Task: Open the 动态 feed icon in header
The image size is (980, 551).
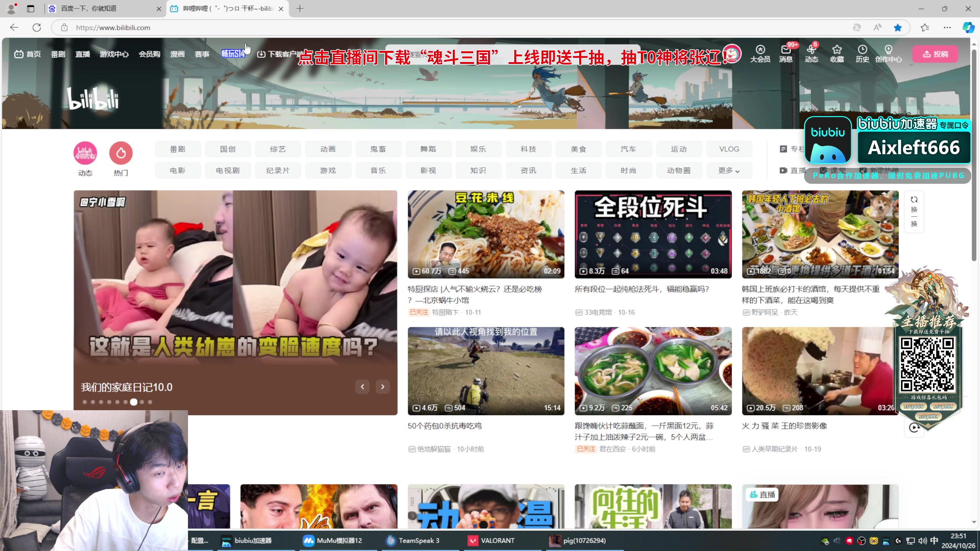Action: (x=811, y=54)
